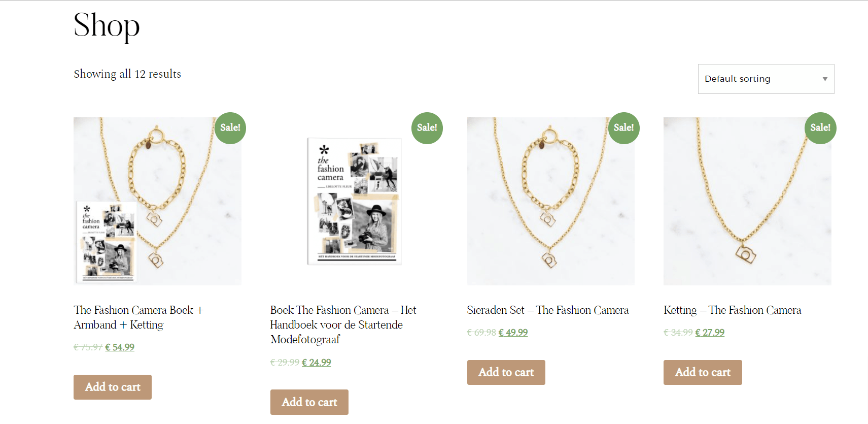Screen dimensions: 868x424
Task: Open 'The Fashion Camera Boek + Armband + Ketting' title
Action: [138, 317]
